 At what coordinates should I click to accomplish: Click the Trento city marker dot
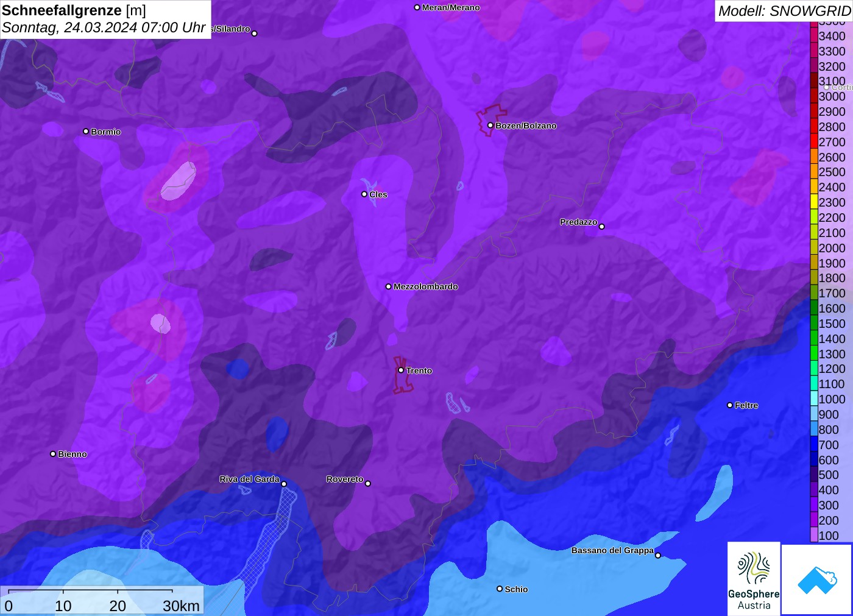[x=401, y=370]
